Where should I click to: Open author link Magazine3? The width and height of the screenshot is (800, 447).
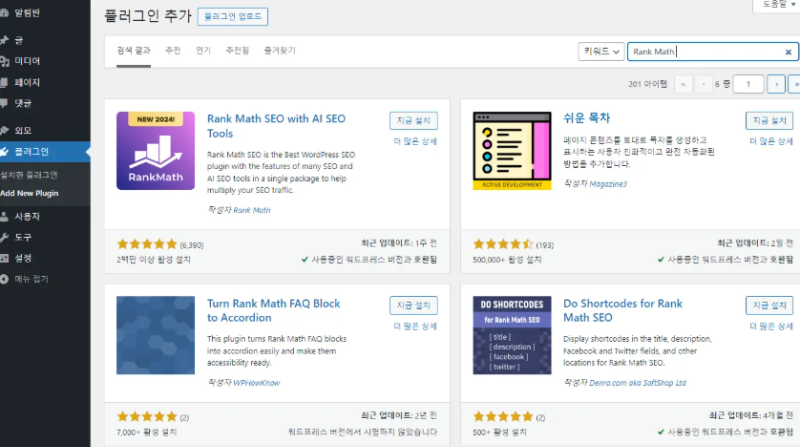click(x=608, y=184)
